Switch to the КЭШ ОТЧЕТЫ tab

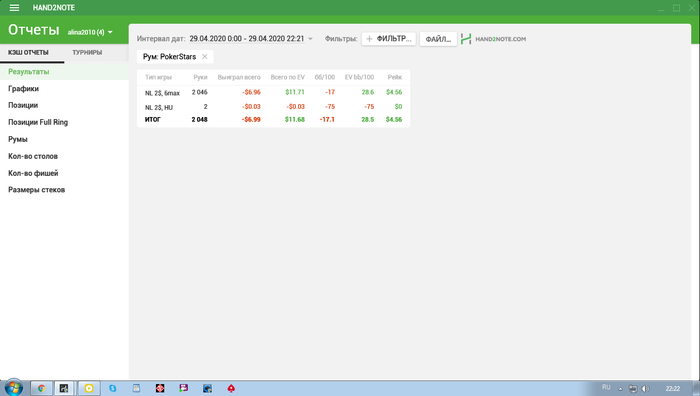coord(28,53)
